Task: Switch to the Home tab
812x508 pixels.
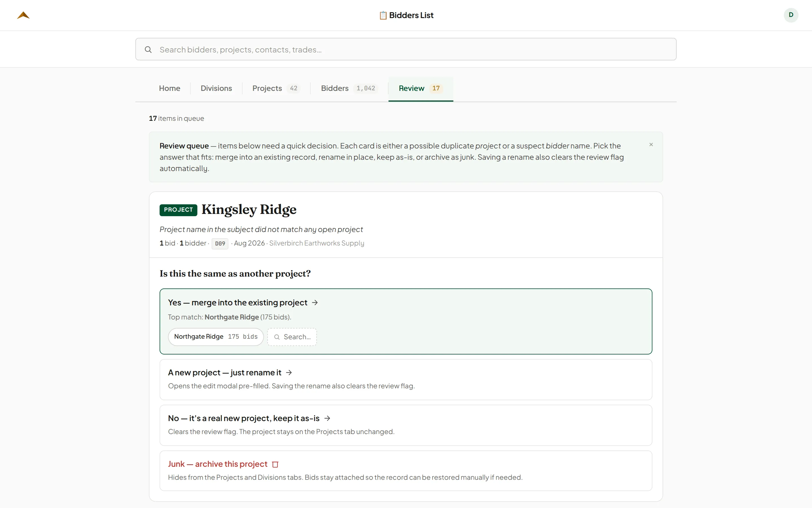Action: (169, 88)
